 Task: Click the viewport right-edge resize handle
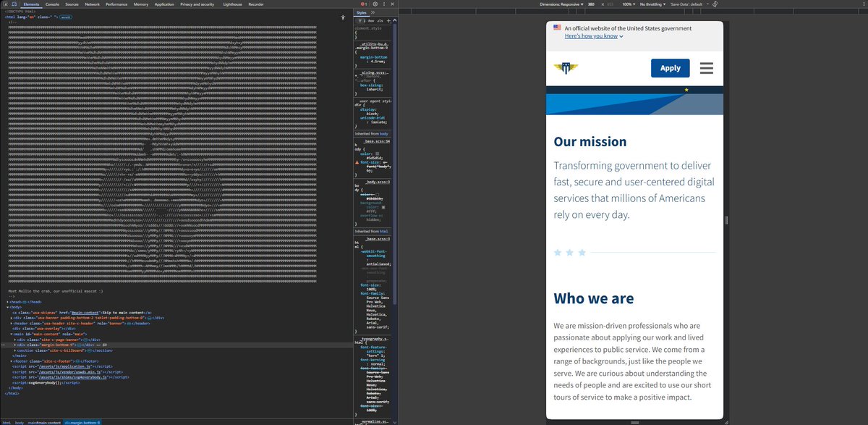coord(726,220)
